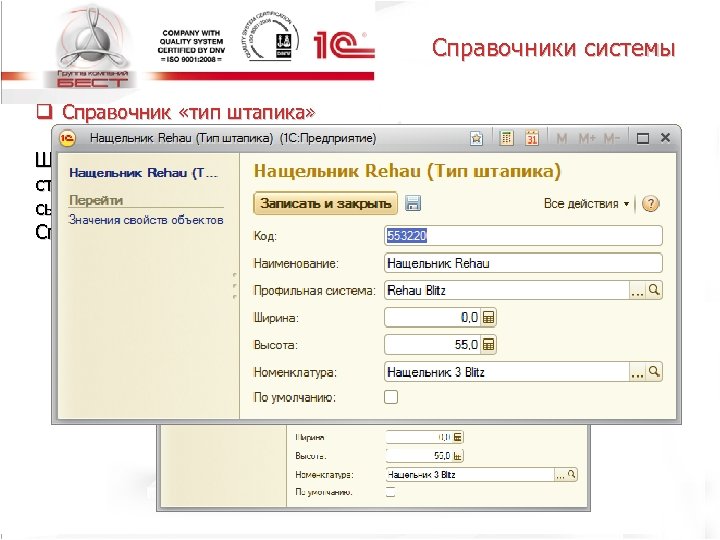Open the calendar icon in title bar

[532, 138]
